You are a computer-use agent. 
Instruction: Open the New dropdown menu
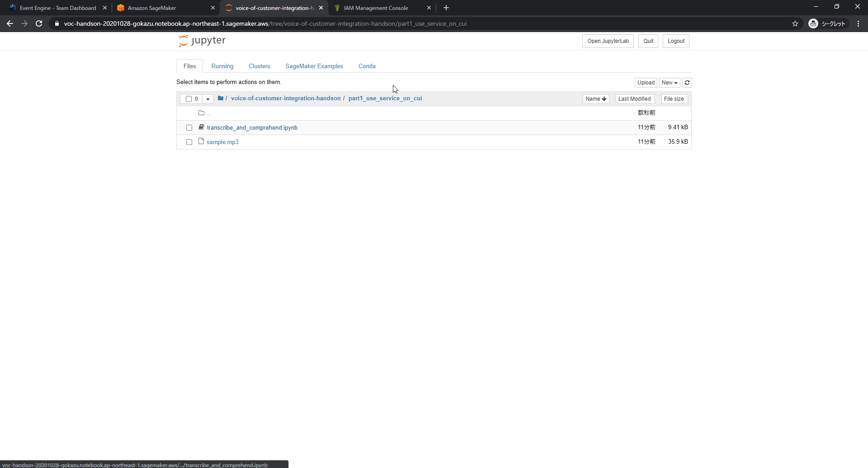pyautogui.click(x=670, y=83)
